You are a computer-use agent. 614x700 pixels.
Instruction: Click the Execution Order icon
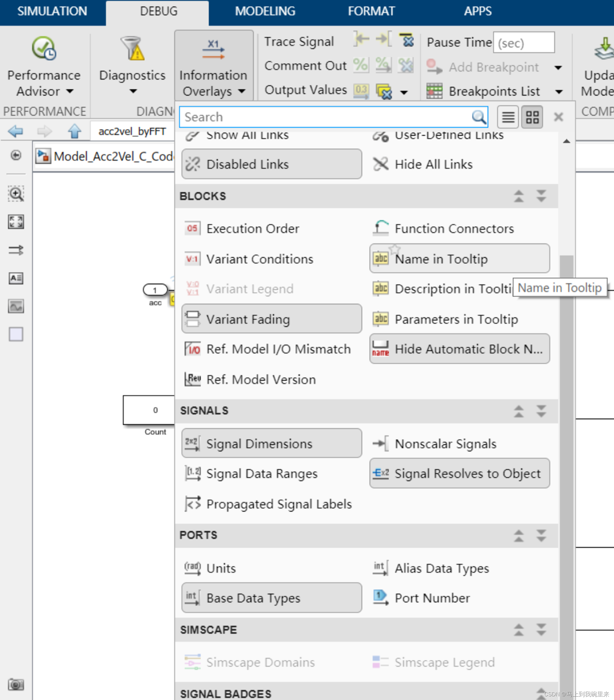(x=193, y=229)
